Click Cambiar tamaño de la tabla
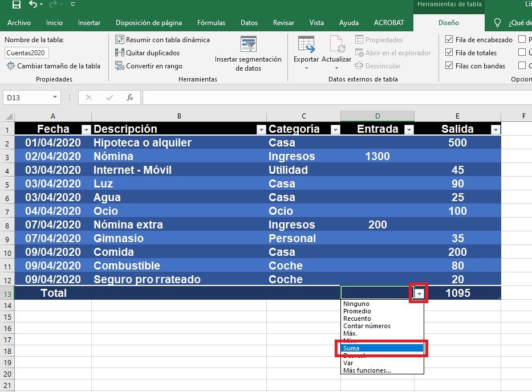The image size is (532, 392). click(53, 66)
